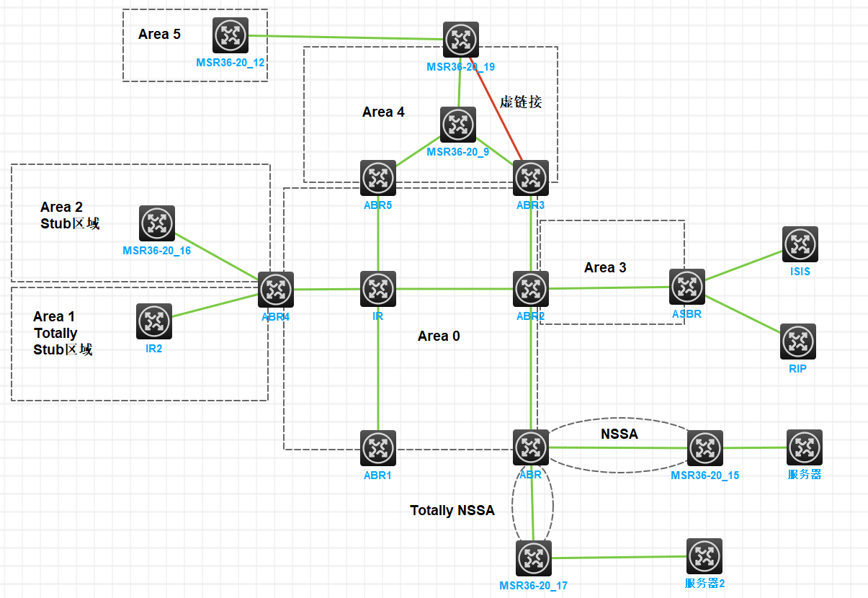Viewport: 868px width, 598px height.
Task: Select the 服务器2 device icon
Action: tap(704, 556)
